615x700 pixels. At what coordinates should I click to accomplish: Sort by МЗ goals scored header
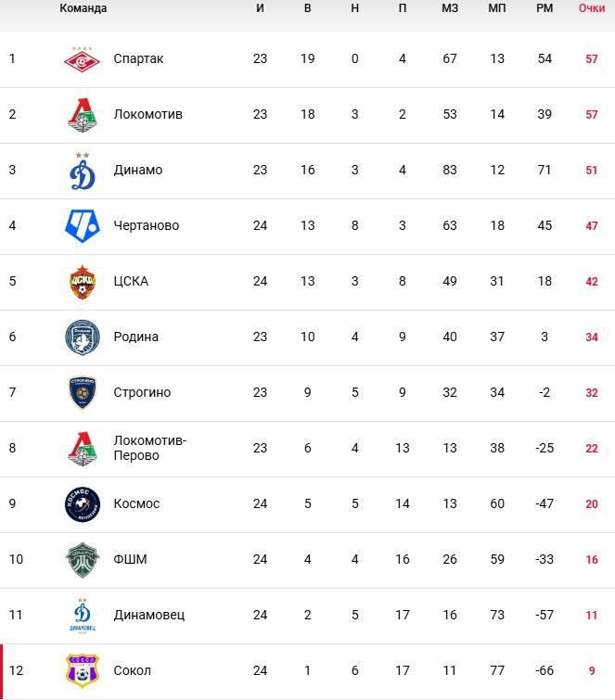450,8
